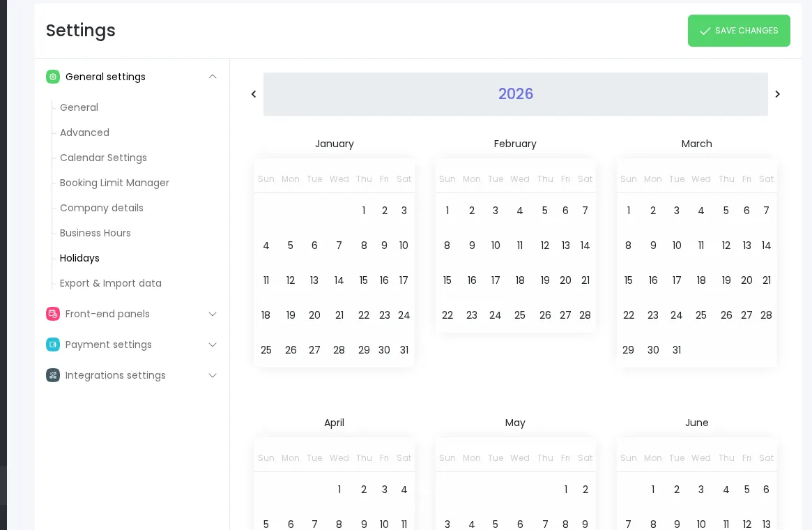This screenshot has width=812, height=530.
Task: Expand the Integrations settings chevron
Action: (x=213, y=375)
